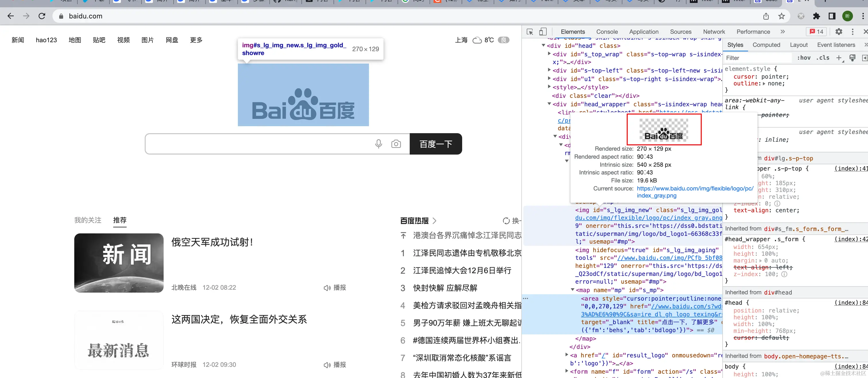
Task: Click into the Baidu search input field
Action: pyautogui.click(x=259, y=144)
